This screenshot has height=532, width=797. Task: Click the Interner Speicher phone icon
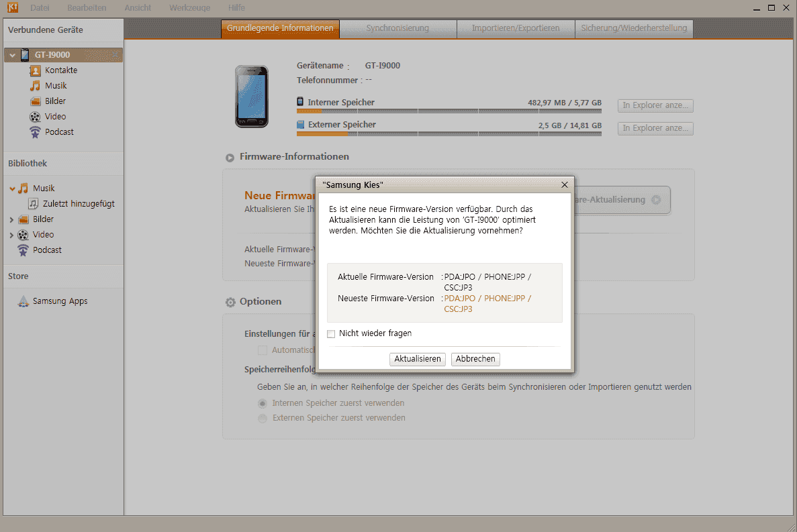click(x=300, y=101)
